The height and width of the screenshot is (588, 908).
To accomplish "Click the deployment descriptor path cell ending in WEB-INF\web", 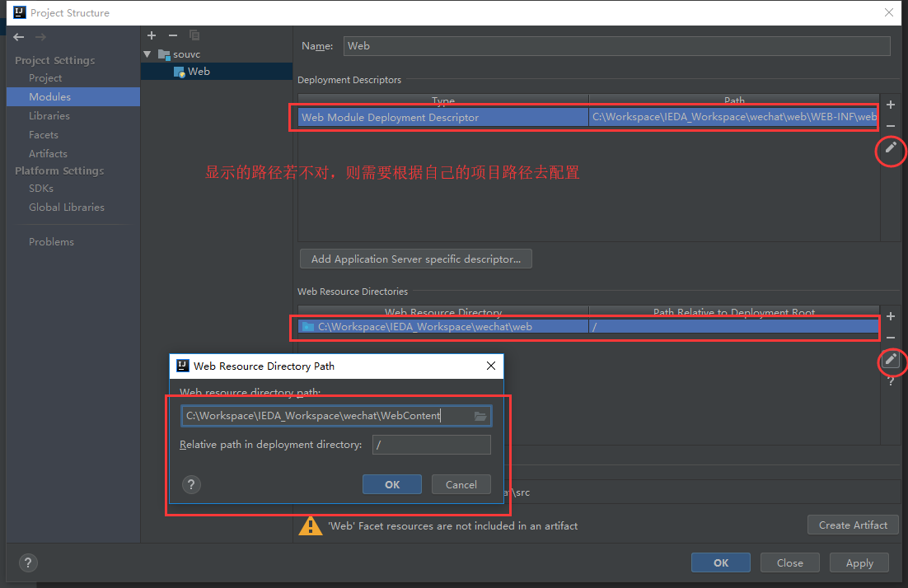I will [733, 118].
